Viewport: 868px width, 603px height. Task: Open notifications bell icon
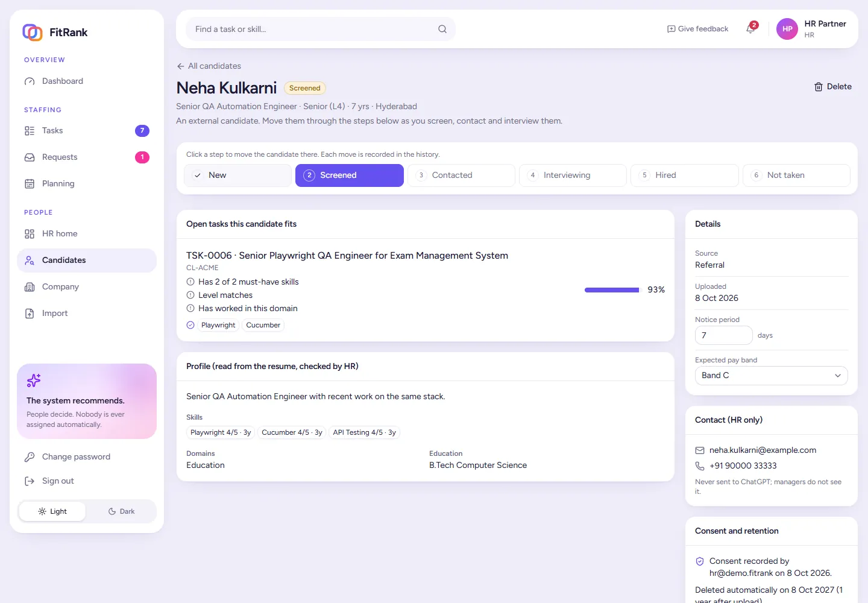coord(750,29)
